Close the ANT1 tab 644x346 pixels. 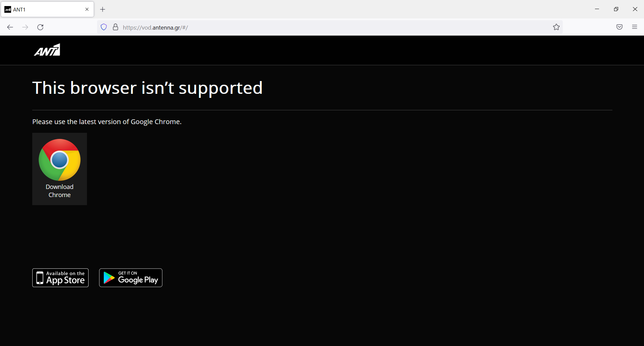tap(87, 9)
